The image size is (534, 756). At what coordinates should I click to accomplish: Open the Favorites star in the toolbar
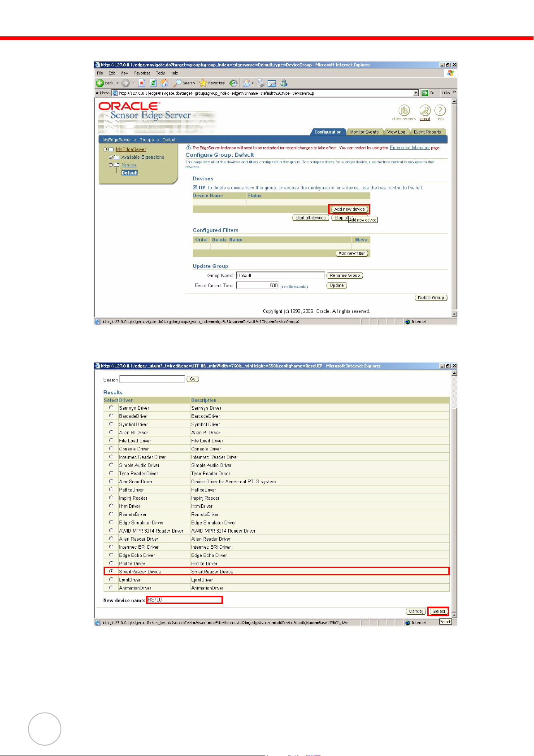[x=203, y=83]
